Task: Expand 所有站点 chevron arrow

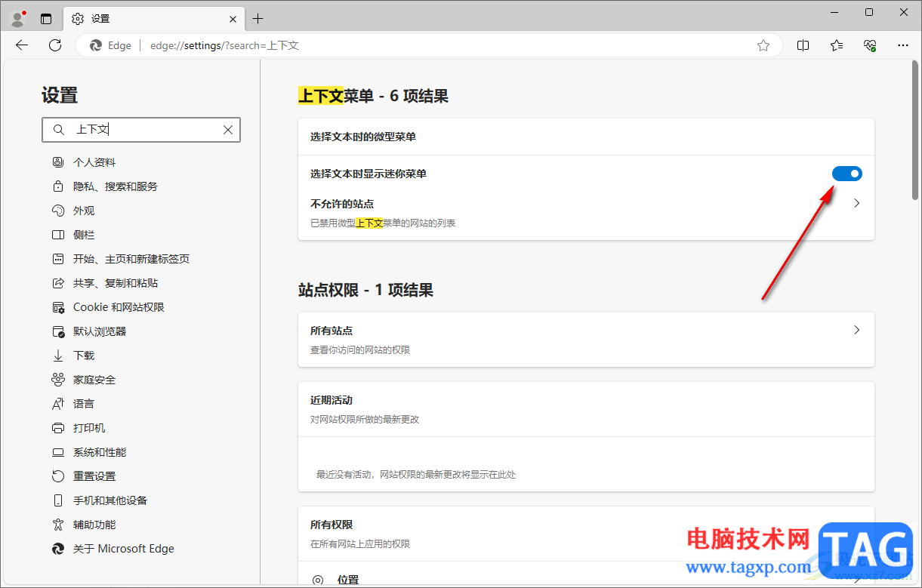Action: pyautogui.click(x=856, y=330)
